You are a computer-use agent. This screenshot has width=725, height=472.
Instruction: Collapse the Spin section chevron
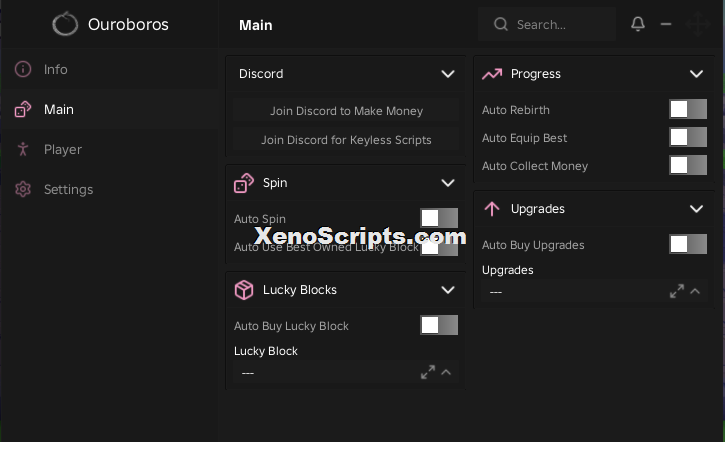click(448, 183)
